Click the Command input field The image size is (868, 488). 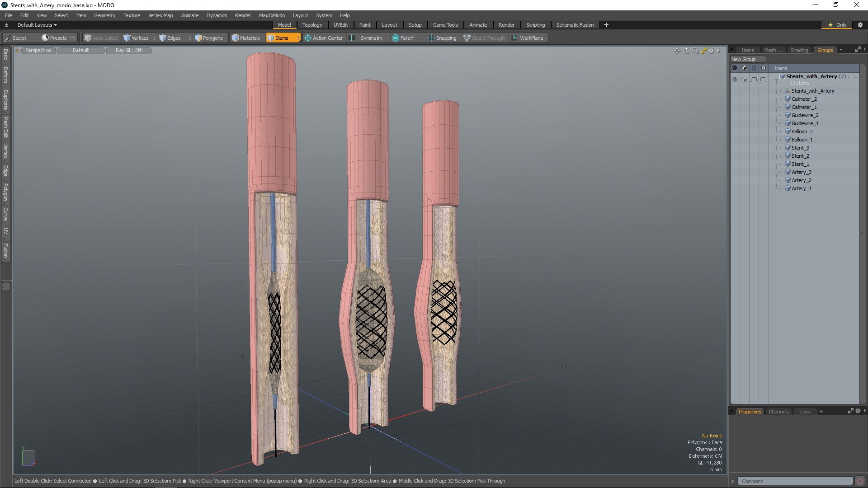pyautogui.click(x=795, y=481)
